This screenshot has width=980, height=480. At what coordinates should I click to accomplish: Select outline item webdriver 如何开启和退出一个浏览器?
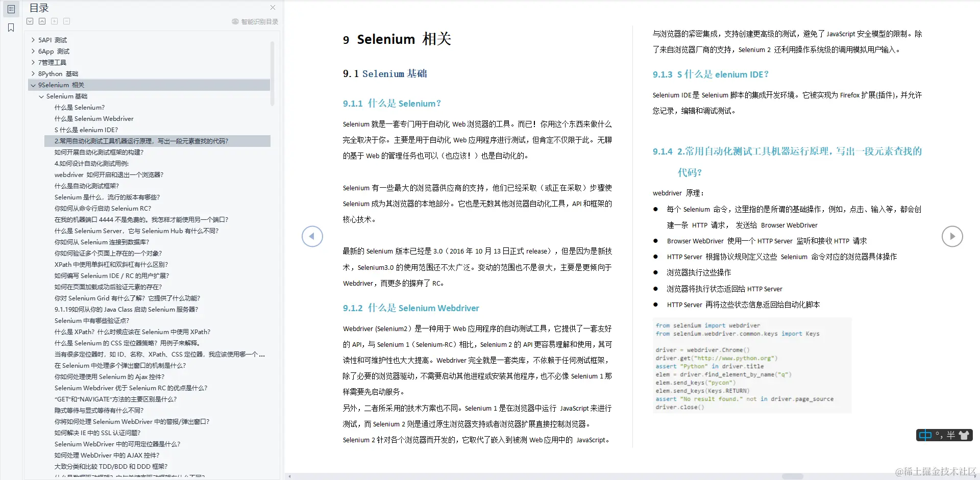pos(109,174)
